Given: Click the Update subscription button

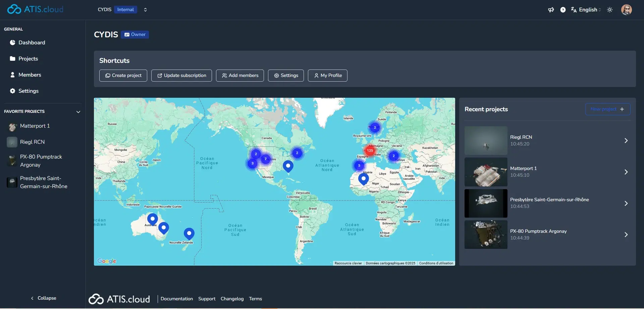Looking at the screenshot, I should pyautogui.click(x=181, y=76).
